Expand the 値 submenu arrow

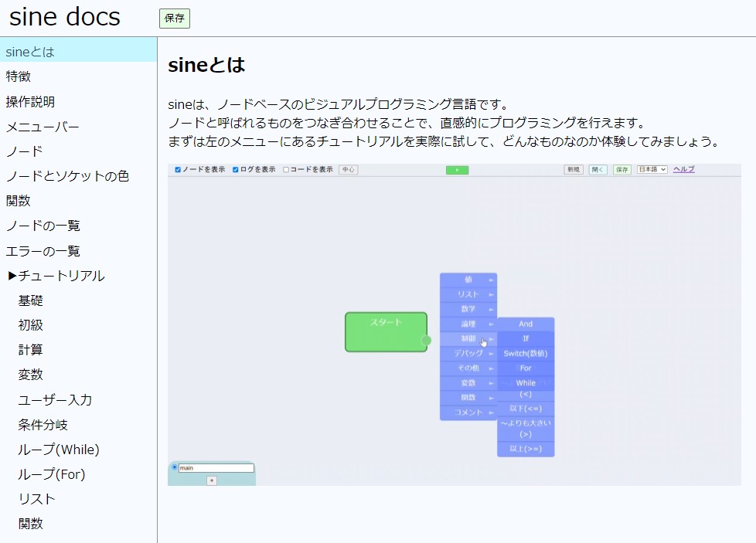pyautogui.click(x=492, y=280)
